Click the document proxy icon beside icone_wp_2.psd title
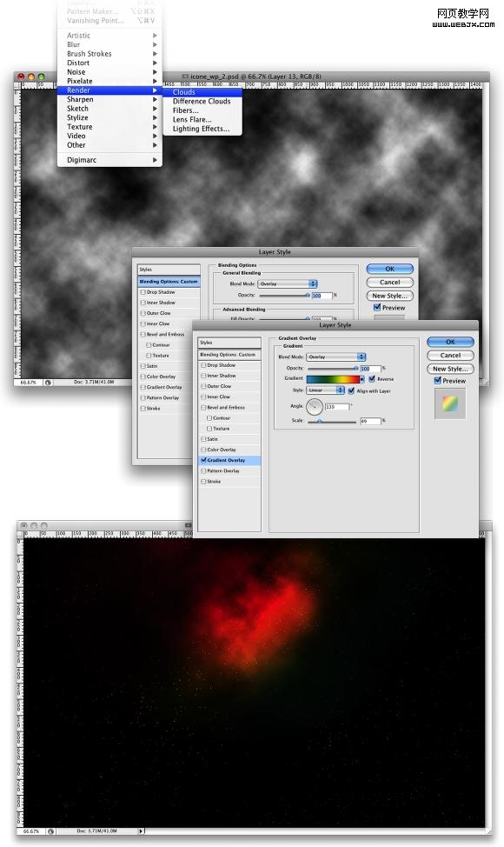The width and height of the screenshot is (504, 847). tap(185, 77)
